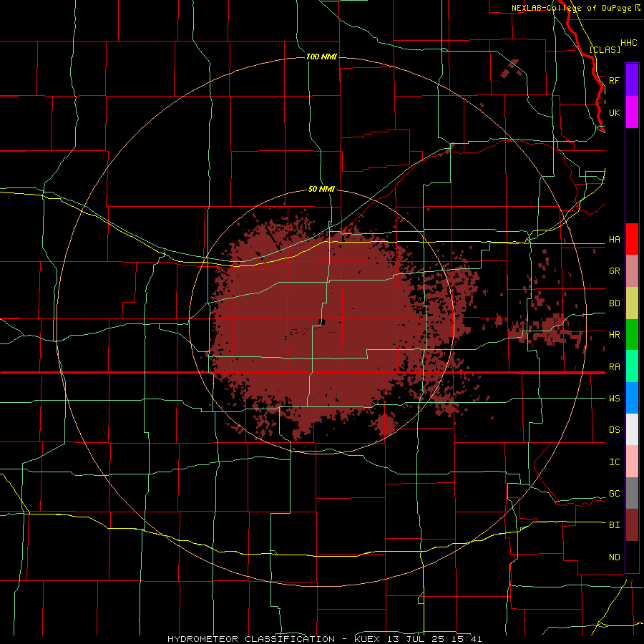The image size is (644, 644).
Task: Select the BI brown legend swatch
Action: [x=632, y=525]
